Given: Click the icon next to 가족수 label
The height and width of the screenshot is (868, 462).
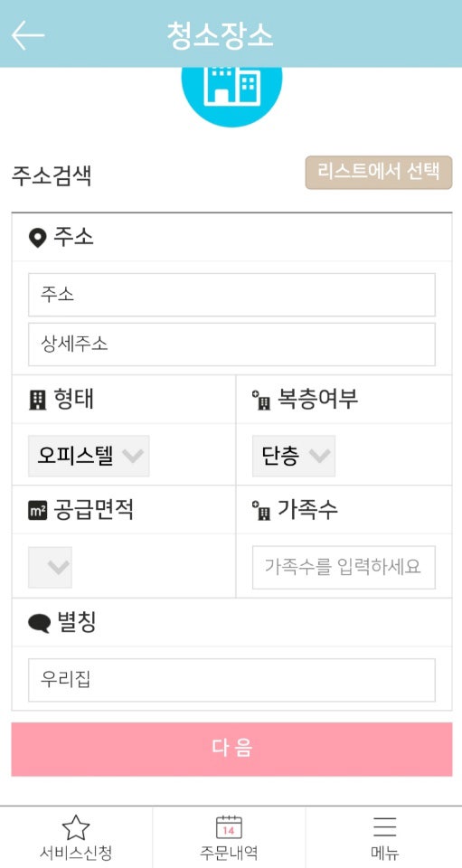Looking at the screenshot, I should [261, 511].
